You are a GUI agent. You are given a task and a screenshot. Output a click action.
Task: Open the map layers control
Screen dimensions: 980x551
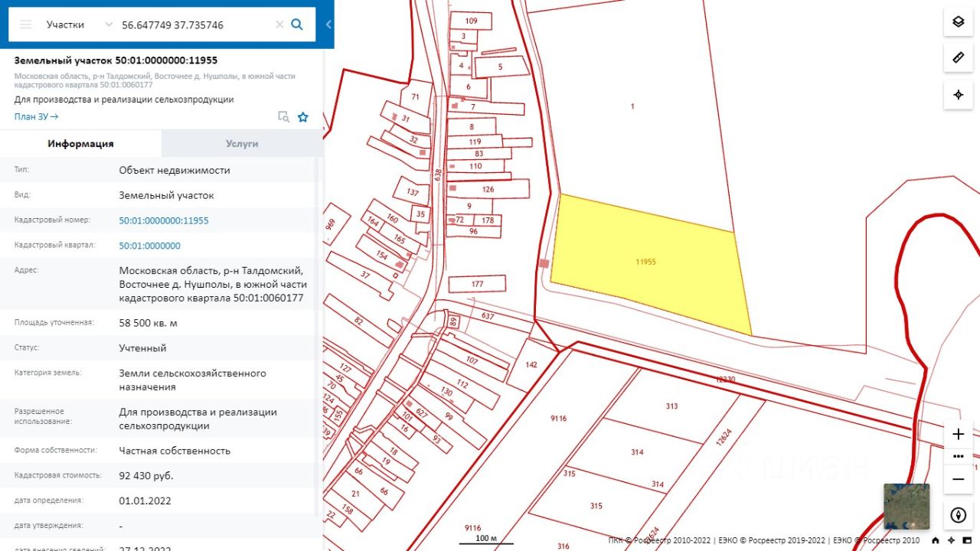(x=958, y=21)
